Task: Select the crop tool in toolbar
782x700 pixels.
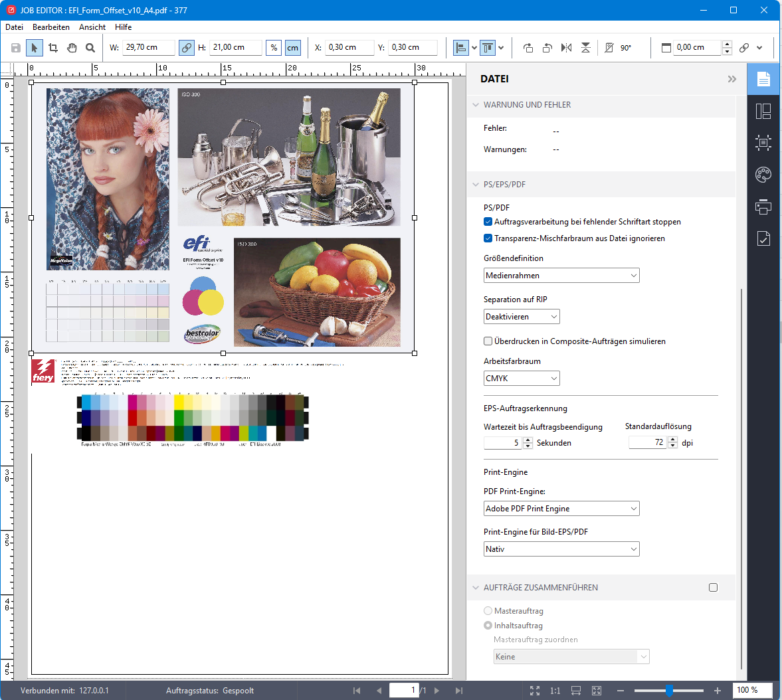Action: coord(53,48)
